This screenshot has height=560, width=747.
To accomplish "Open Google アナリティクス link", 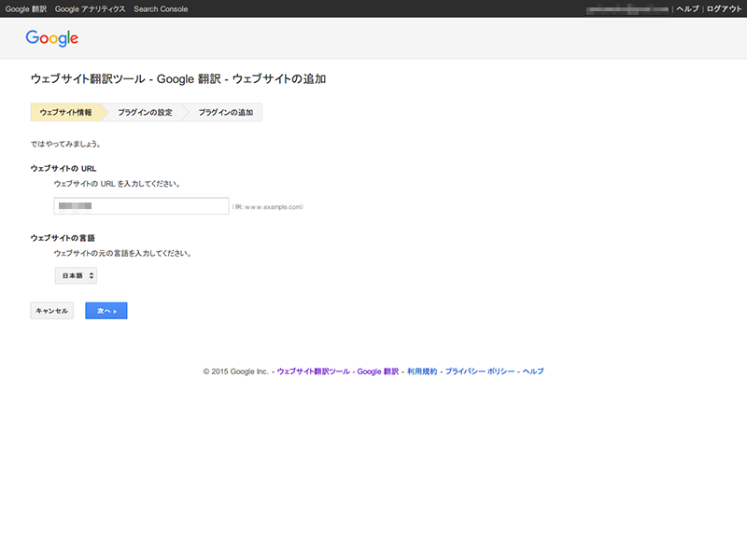I will coord(90,9).
